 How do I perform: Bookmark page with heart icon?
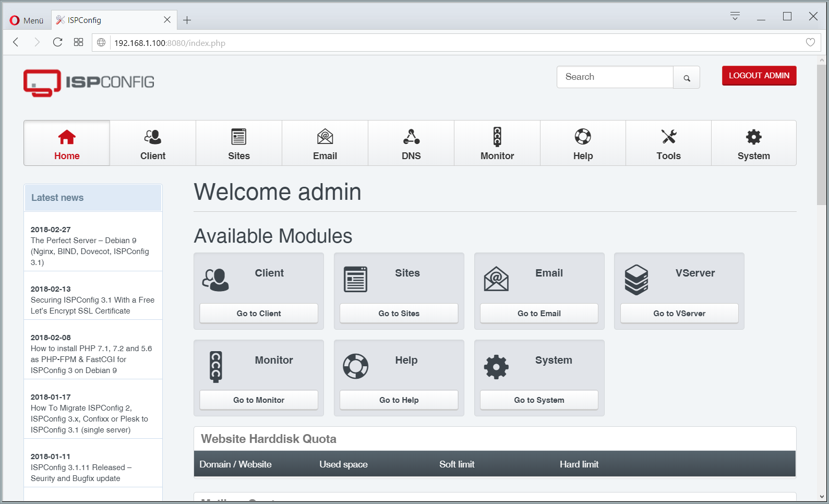coord(810,42)
